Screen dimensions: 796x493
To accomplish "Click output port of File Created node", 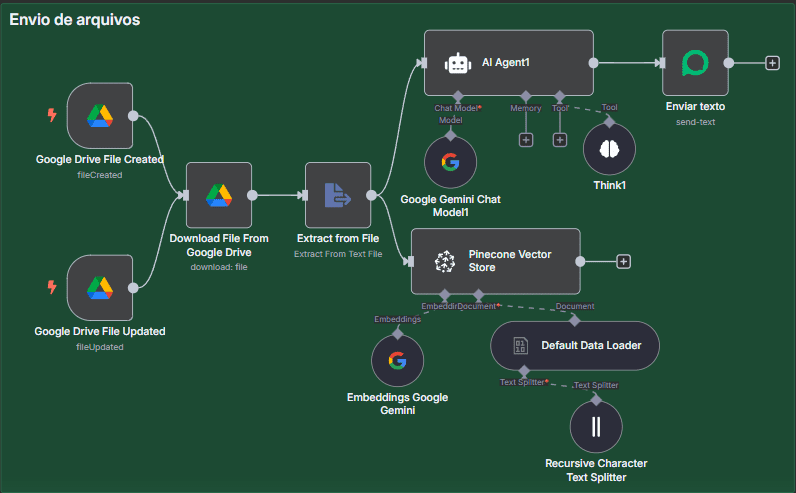I will point(133,116).
